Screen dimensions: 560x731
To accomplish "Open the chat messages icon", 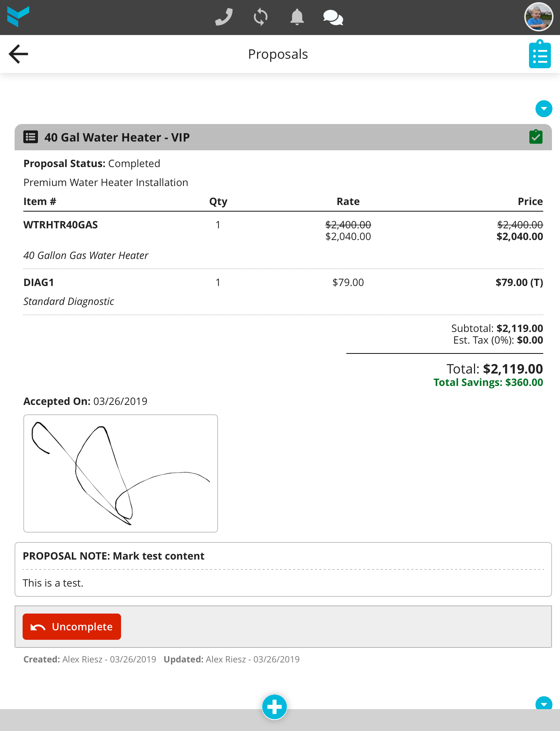I will (x=333, y=17).
